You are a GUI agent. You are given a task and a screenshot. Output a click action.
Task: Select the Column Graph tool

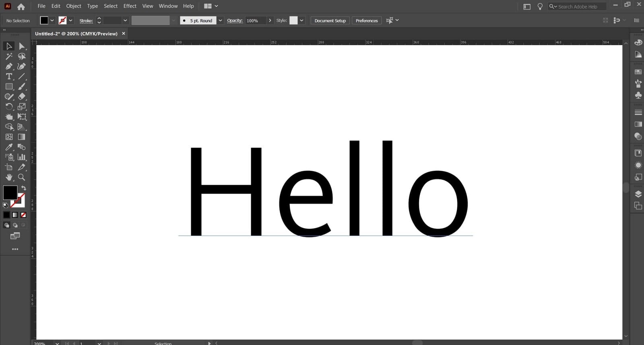[x=22, y=157]
